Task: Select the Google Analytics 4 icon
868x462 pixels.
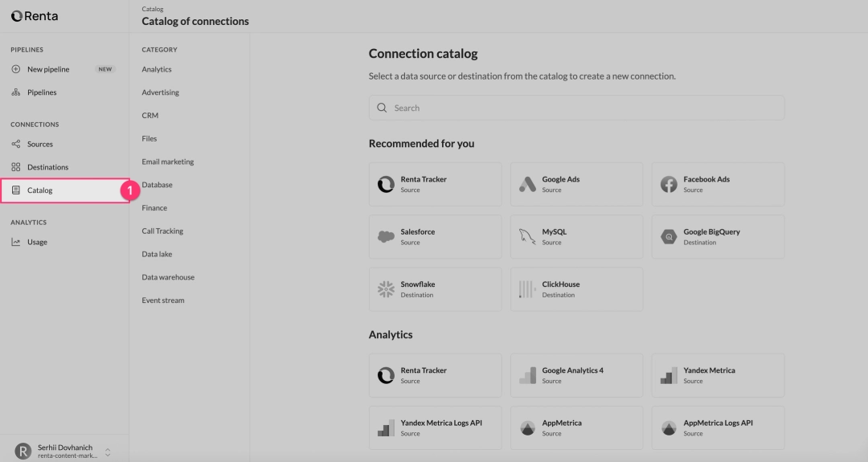Action: (x=527, y=375)
